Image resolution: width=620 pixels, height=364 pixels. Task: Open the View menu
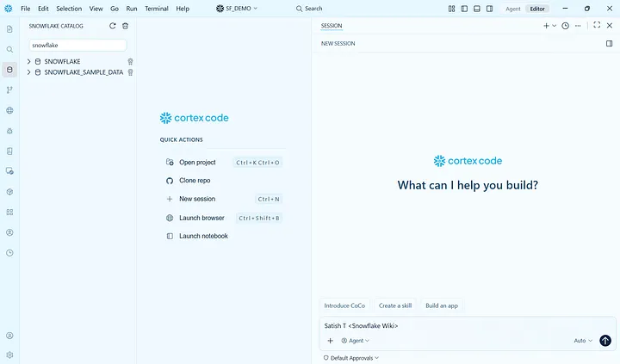point(96,9)
